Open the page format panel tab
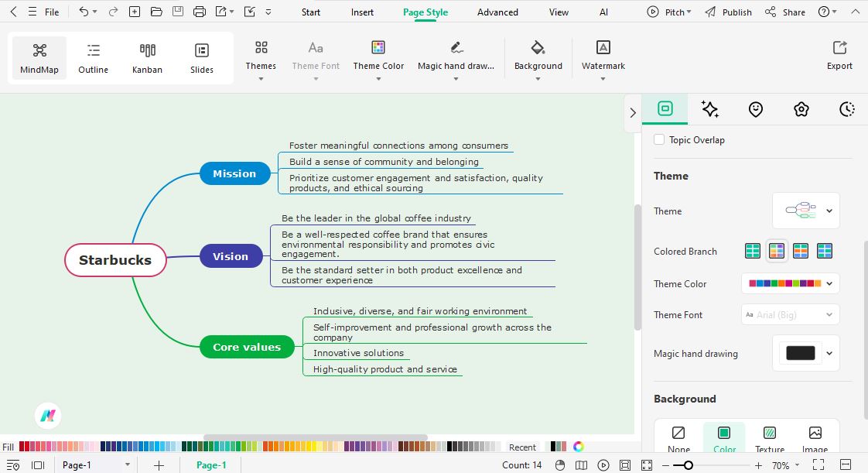The width and height of the screenshot is (868, 473). pyautogui.click(x=665, y=108)
